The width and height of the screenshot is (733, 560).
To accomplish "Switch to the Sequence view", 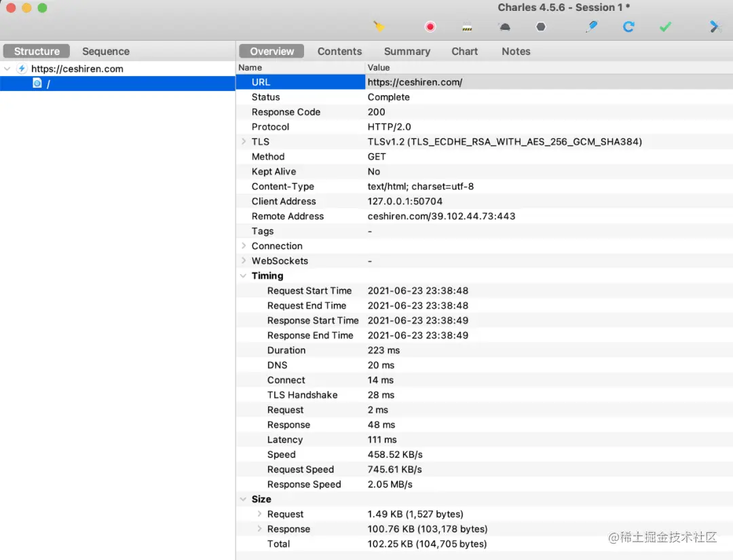I will 106,52.
